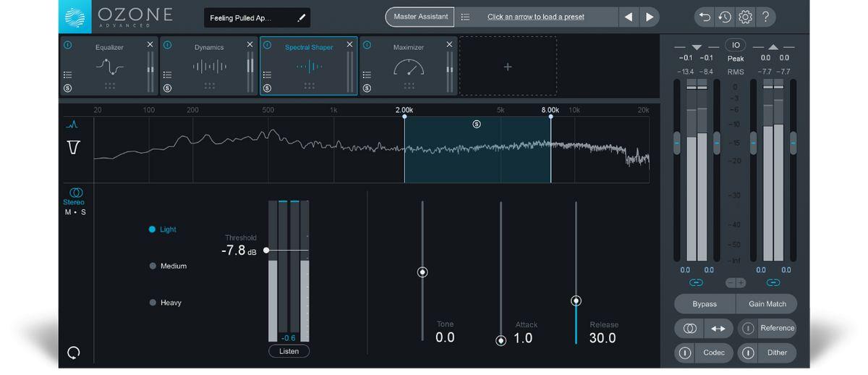This screenshot has width=868, height=375.
Task: Click the Threshold slider handle
Action: tap(266, 250)
